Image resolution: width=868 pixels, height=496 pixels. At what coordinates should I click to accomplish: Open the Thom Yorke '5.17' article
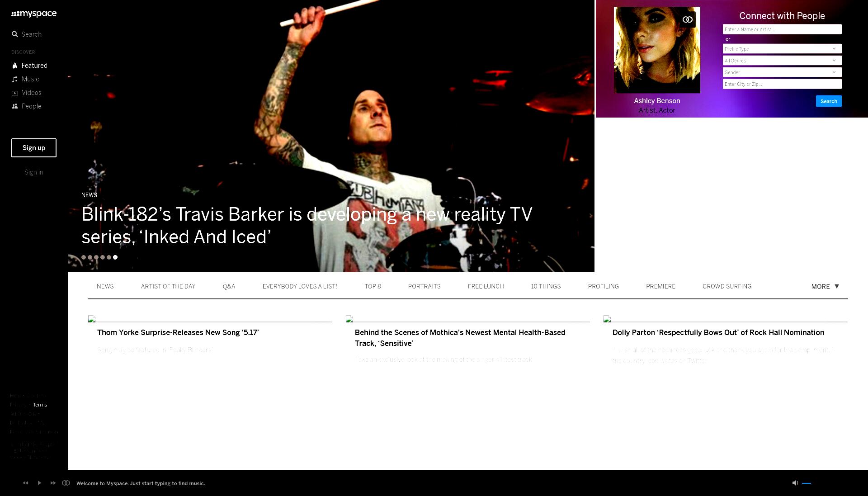pyautogui.click(x=178, y=333)
